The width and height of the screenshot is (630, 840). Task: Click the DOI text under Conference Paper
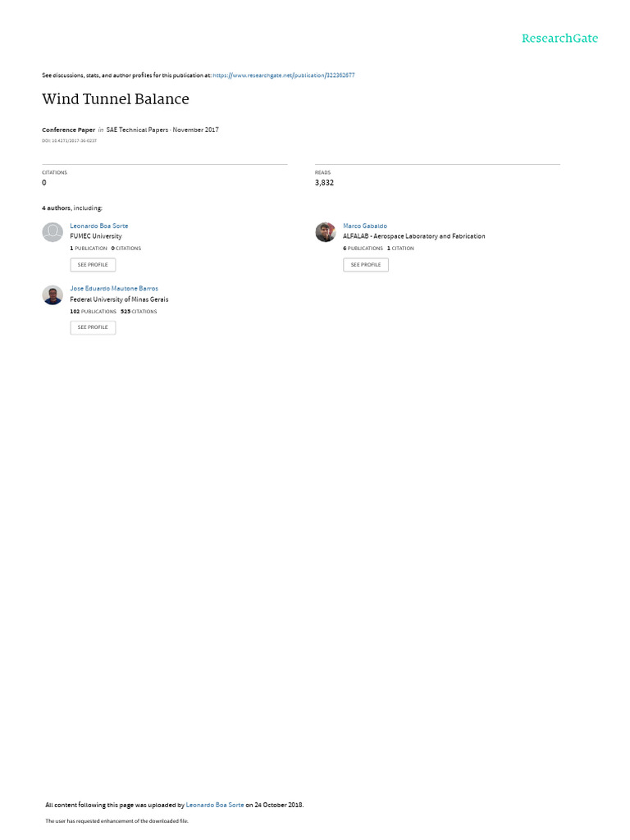(x=69, y=141)
